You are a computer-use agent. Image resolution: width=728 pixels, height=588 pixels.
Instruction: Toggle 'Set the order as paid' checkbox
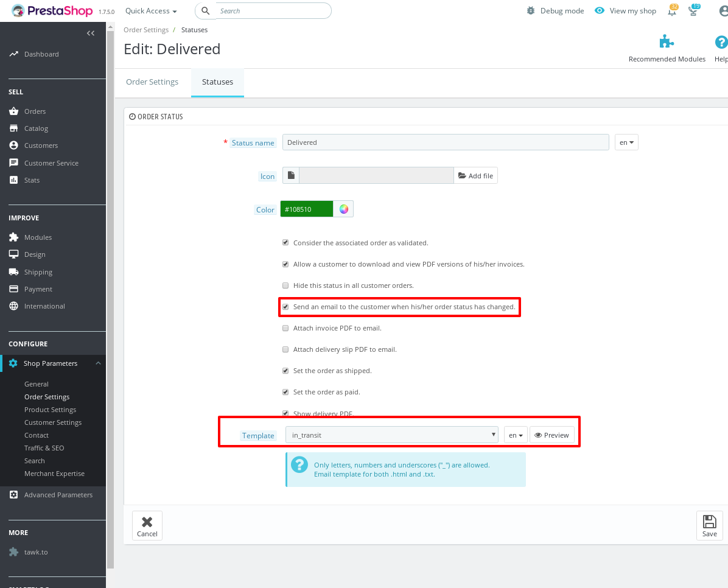click(285, 392)
